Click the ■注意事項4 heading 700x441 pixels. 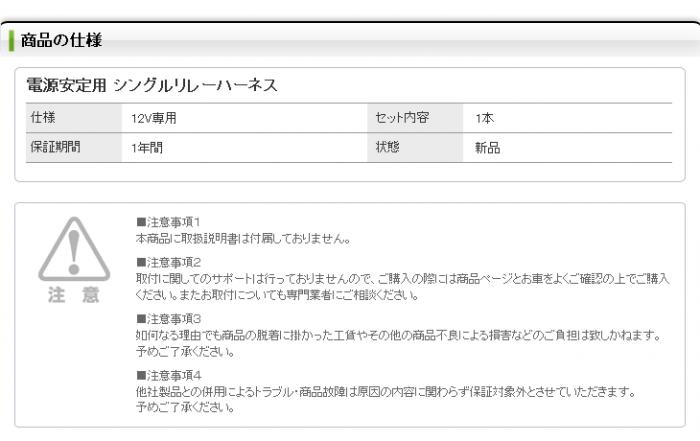(x=168, y=375)
